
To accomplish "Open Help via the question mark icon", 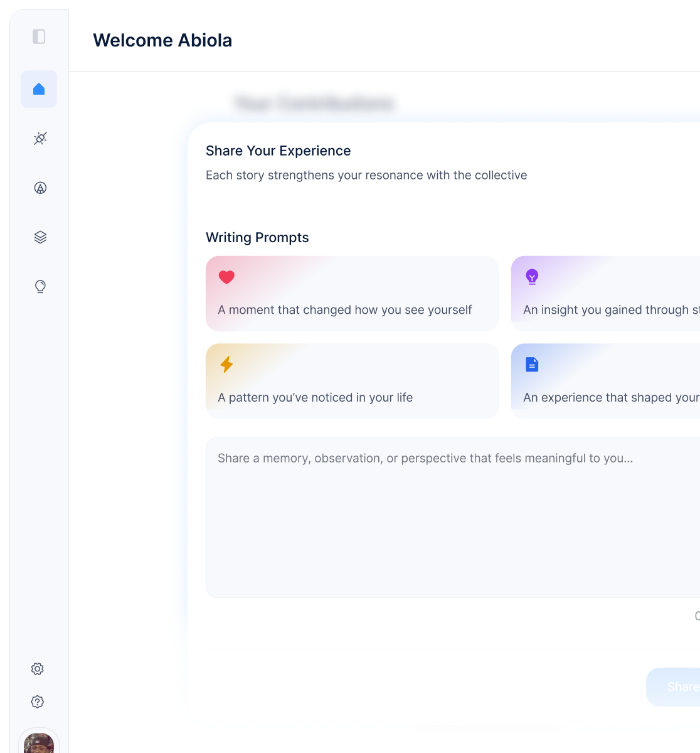I will (x=38, y=702).
